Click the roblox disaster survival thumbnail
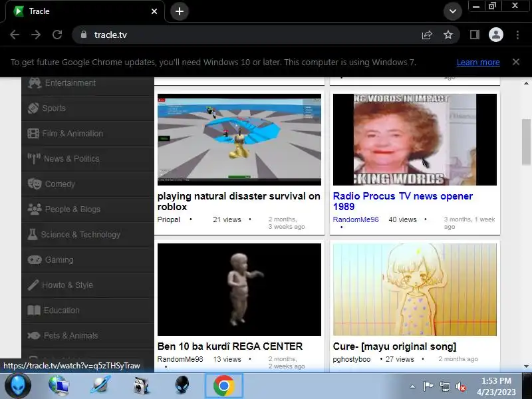This screenshot has height=399, width=532. (239, 140)
